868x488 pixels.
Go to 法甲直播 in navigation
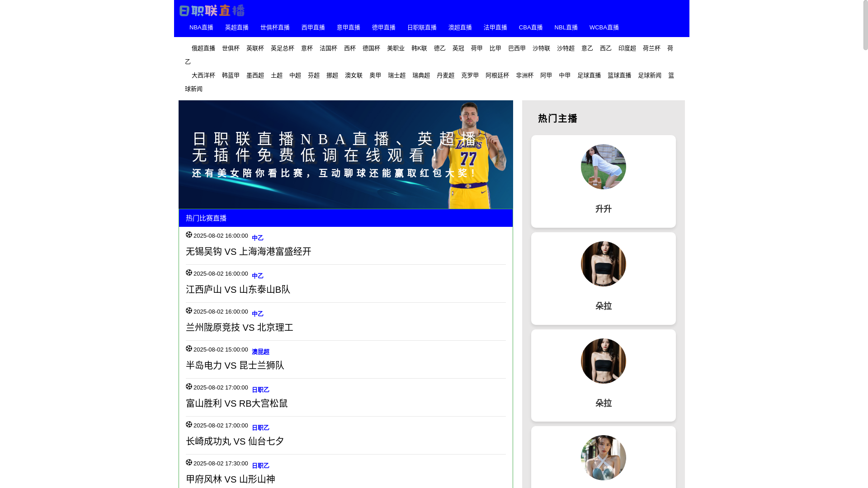tap(495, 28)
